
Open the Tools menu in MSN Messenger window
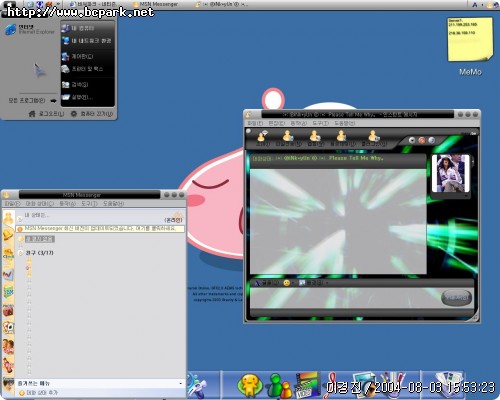(89, 203)
